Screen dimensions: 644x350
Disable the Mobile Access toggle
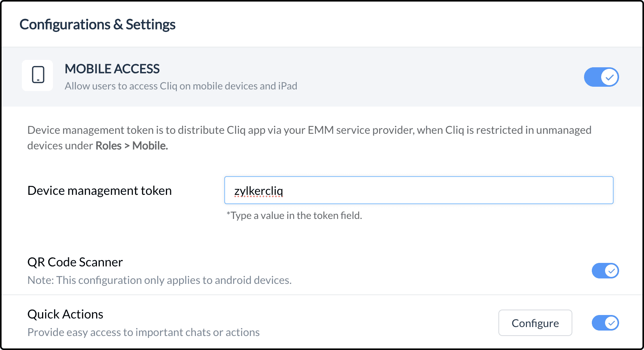(601, 77)
